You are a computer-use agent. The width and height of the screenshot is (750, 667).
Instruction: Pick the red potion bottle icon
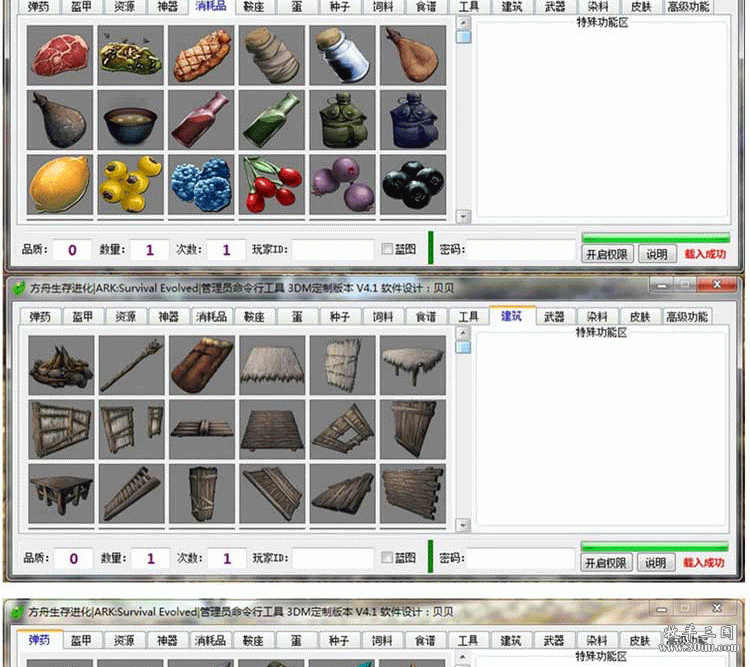[201, 120]
